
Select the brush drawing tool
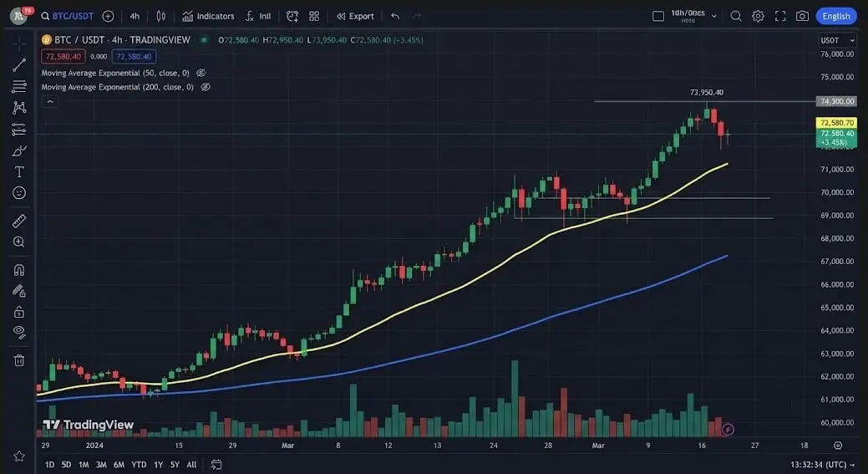(19, 150)
